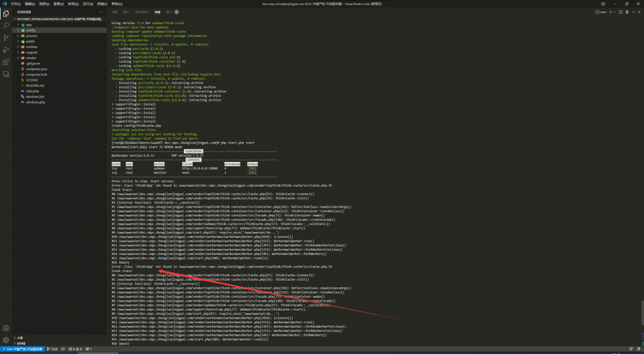Image resolution: width=644 pixels, height=354 pixels.
Task: Switch to the 输出 panel tab
Action: pos(126,12)
